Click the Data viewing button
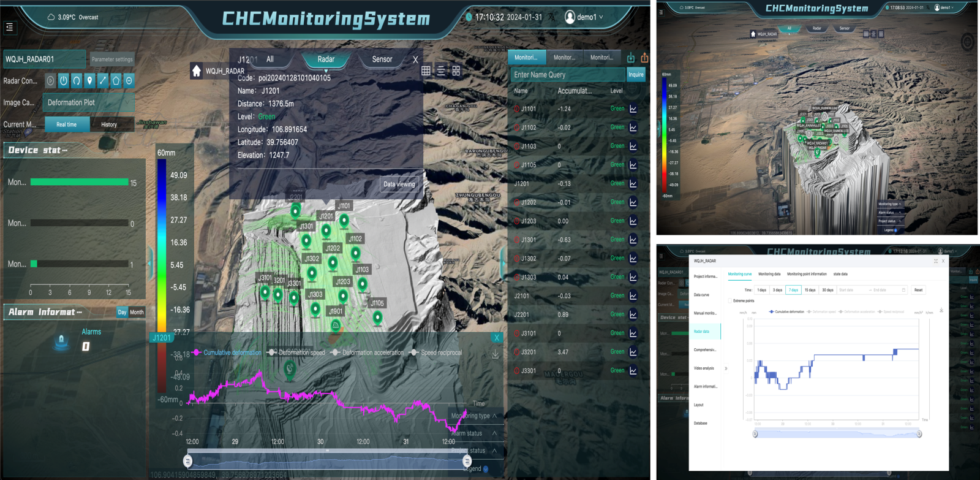This screenshot has height=480, width=980. (399, 184)
